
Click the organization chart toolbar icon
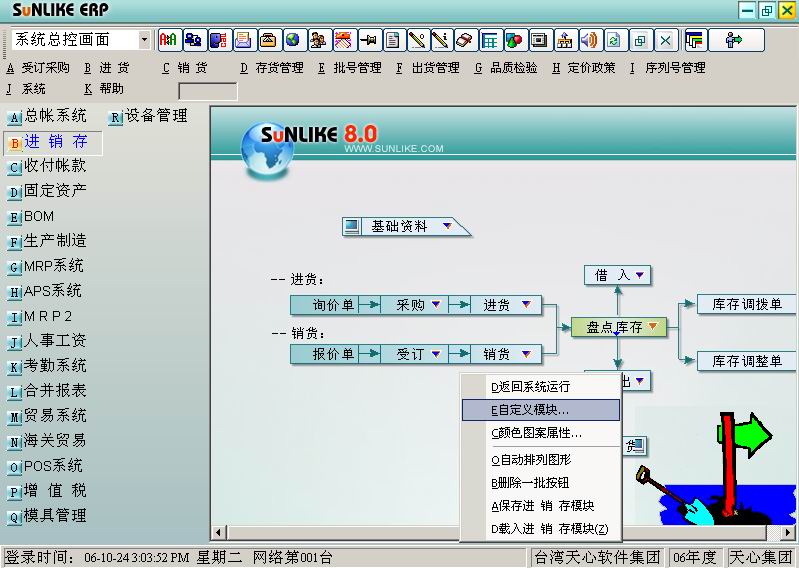565,40
